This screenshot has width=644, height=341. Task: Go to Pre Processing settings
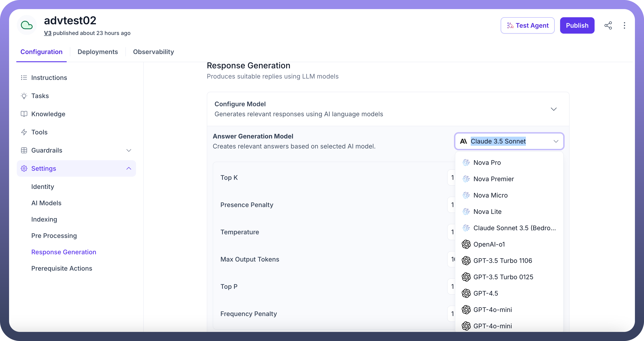click(54, 236)
